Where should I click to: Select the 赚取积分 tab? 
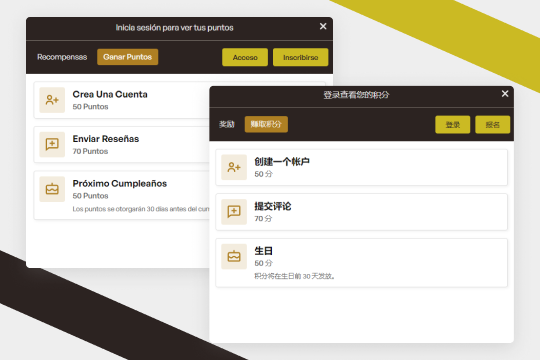pyautogui.click(x=266, y=124)
